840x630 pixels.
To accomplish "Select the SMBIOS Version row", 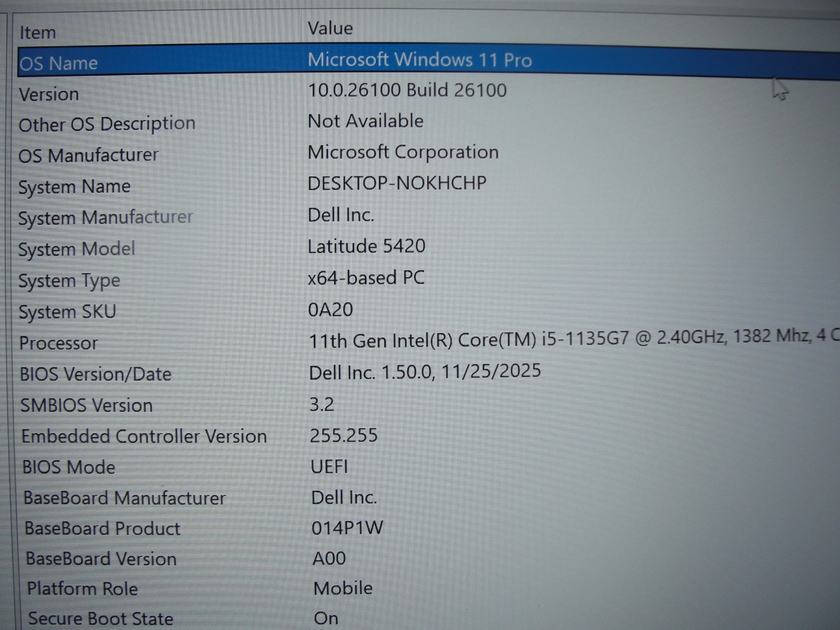I will [x=87, y=405].
